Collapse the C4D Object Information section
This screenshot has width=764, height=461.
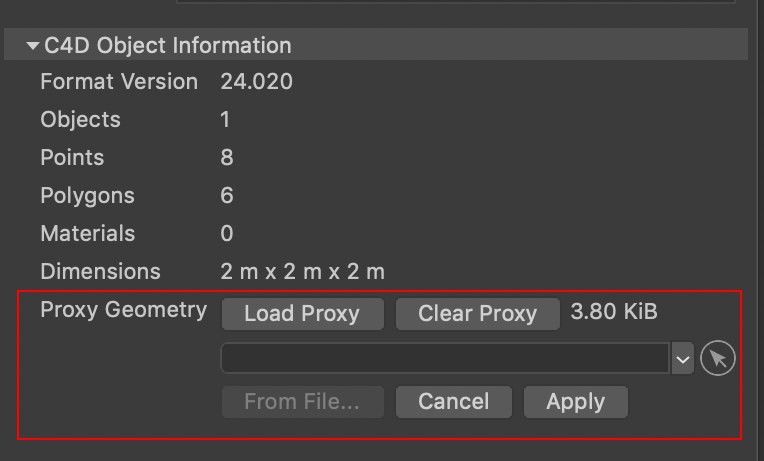pyautogui.click(x=33, y=46)
